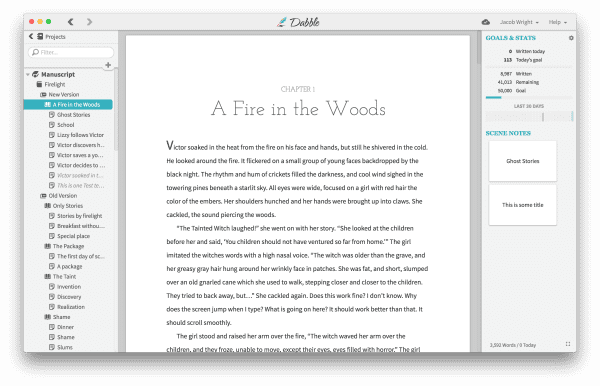Click the part icon beside Old Version
The image size is (600, 386).
[43, 195]
